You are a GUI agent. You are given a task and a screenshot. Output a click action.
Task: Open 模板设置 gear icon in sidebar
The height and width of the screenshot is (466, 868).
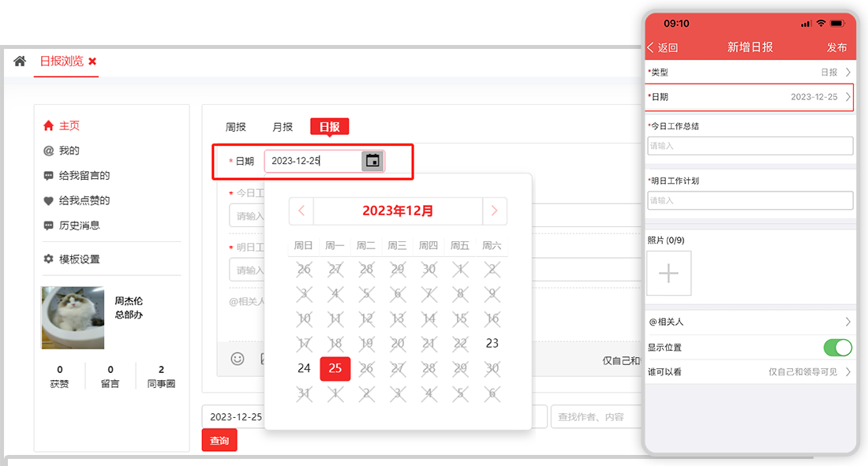coord(49,259)
